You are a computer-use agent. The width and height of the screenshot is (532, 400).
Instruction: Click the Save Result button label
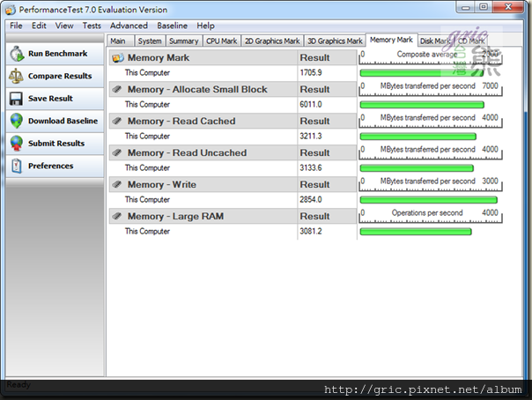coord(50,99)
